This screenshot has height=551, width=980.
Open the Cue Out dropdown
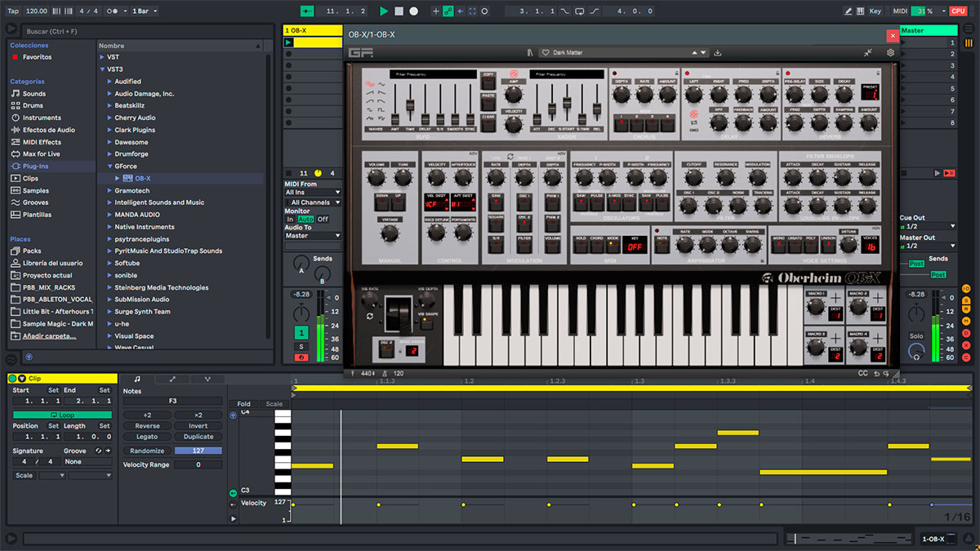pos(927,226)
